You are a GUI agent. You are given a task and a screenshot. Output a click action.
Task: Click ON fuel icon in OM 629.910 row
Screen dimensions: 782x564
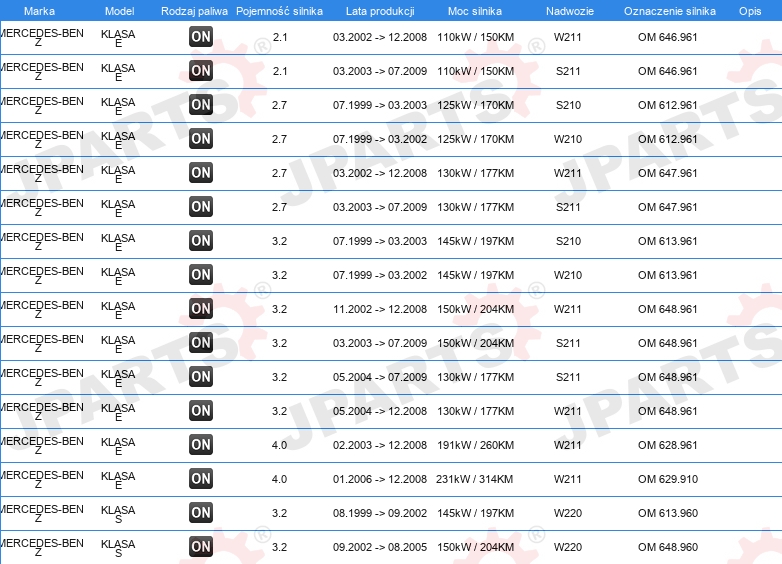(201, 479)
